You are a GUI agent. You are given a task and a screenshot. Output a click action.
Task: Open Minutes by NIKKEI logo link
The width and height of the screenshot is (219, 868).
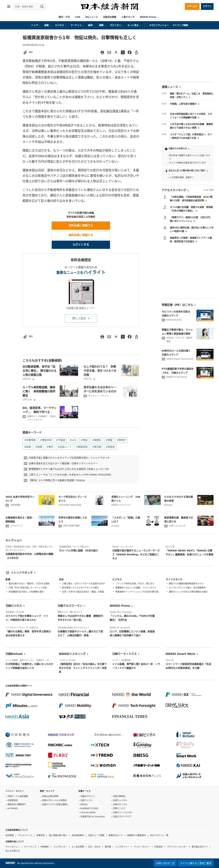point(21,705)
